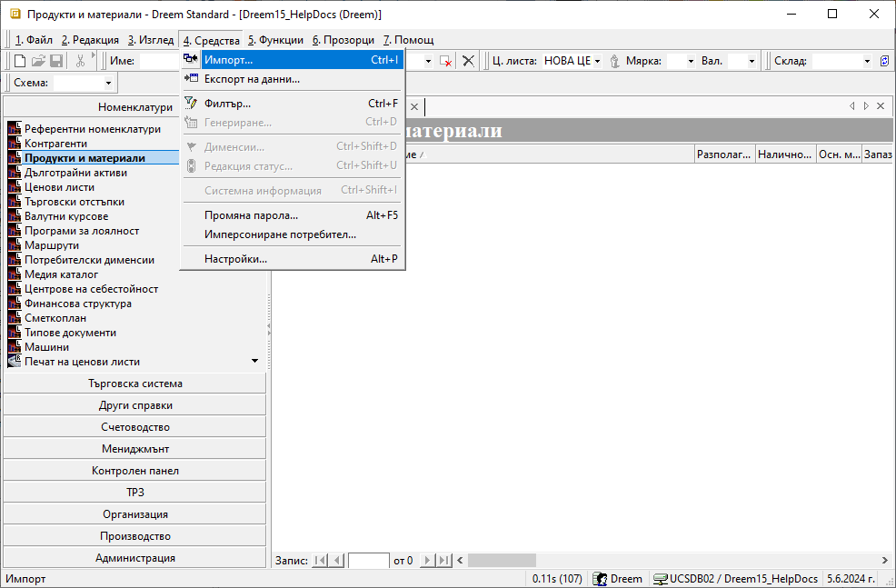
Task: Click the Open folder toolbar icon
Action: pos(38,61)
